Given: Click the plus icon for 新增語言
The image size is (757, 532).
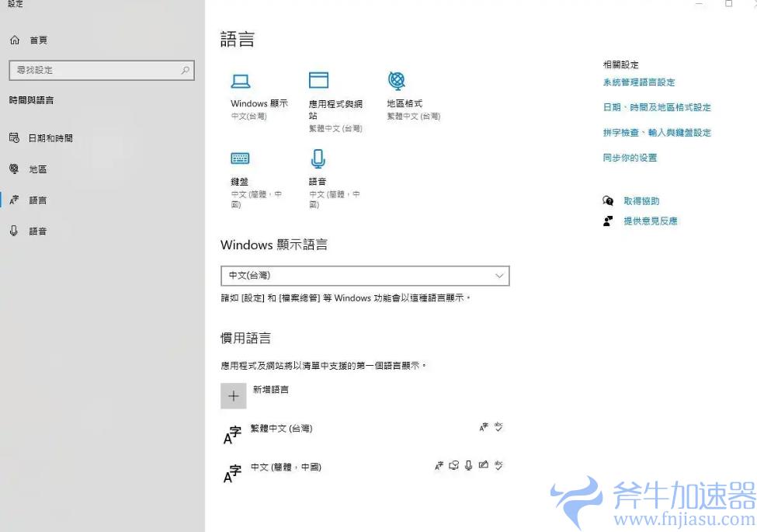Looking at the screenshot, I should [x=234, y=396].
